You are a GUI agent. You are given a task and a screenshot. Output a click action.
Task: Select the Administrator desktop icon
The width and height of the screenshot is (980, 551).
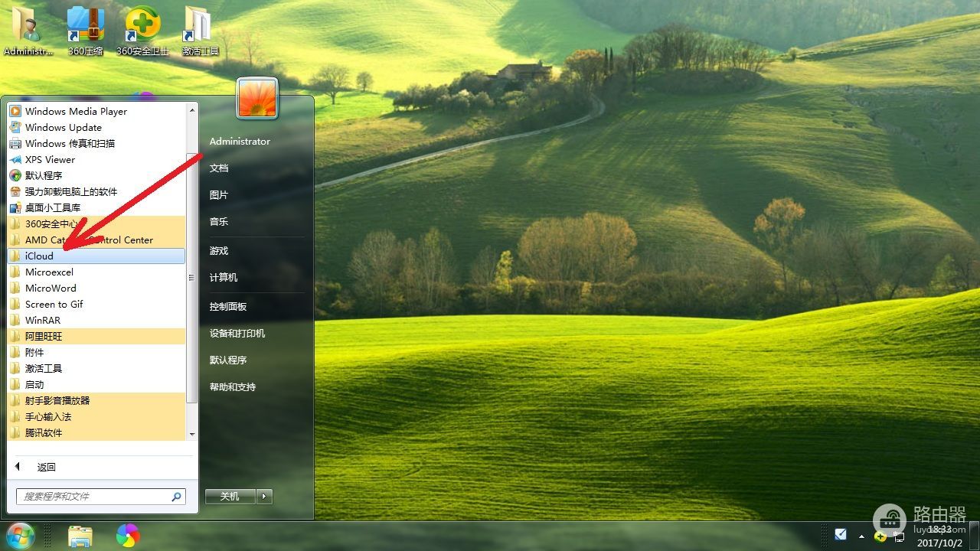pos(29,31)
